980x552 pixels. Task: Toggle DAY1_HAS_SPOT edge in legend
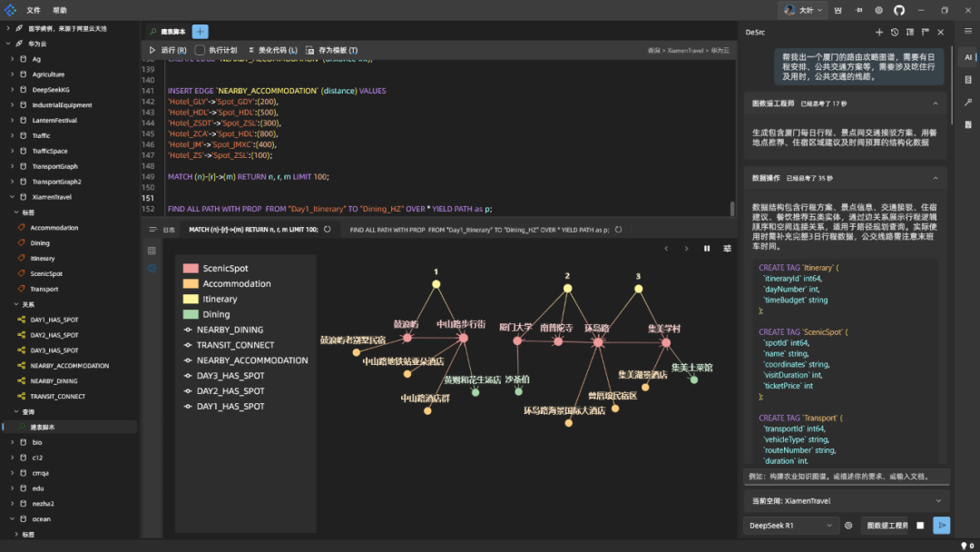click(224, 407)
